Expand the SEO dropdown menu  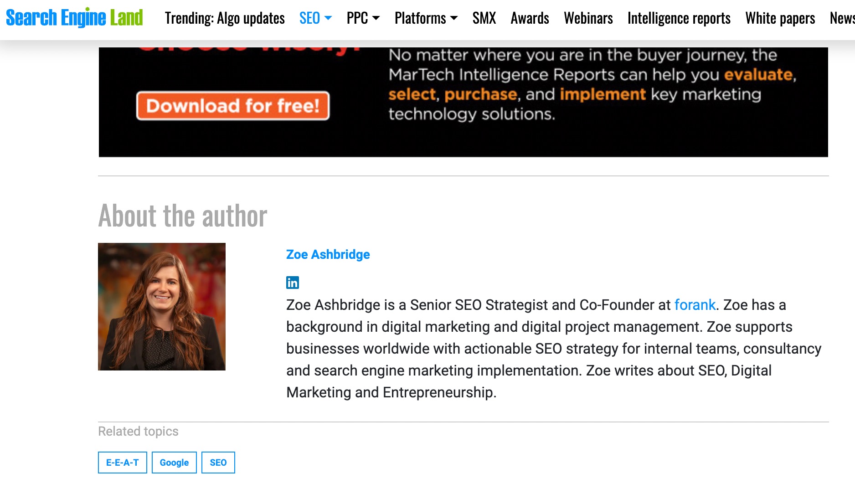315,18
